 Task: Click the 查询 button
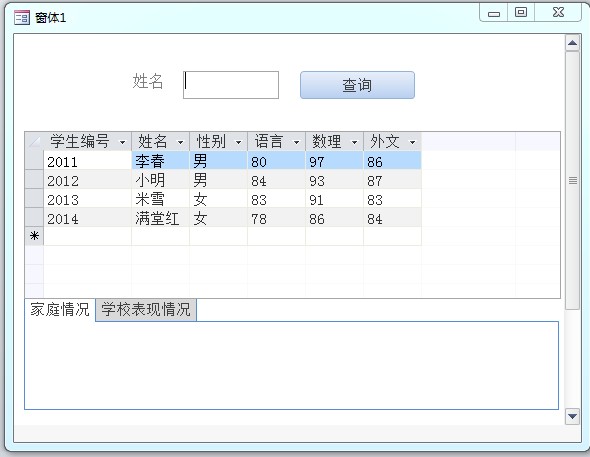click(357, 85)
